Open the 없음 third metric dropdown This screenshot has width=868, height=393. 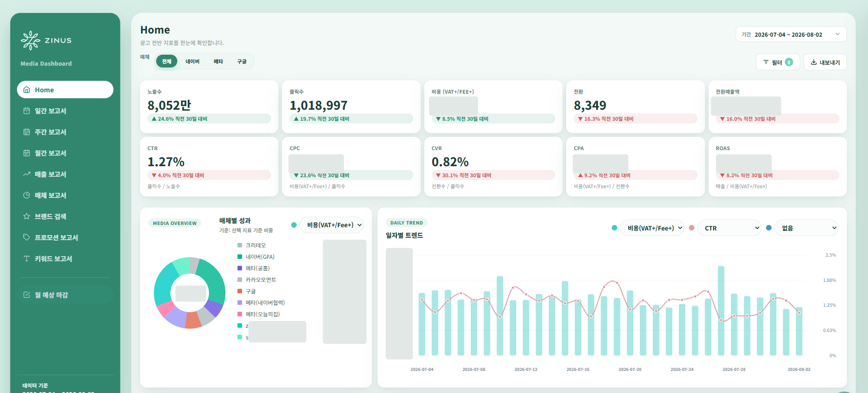[x=806, y=228]
